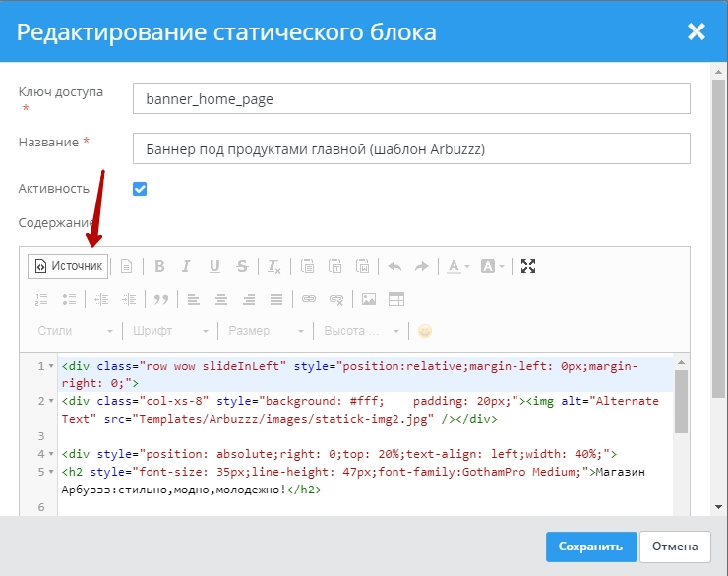Click the smiley emoticon icon

[x=425, y=331]
